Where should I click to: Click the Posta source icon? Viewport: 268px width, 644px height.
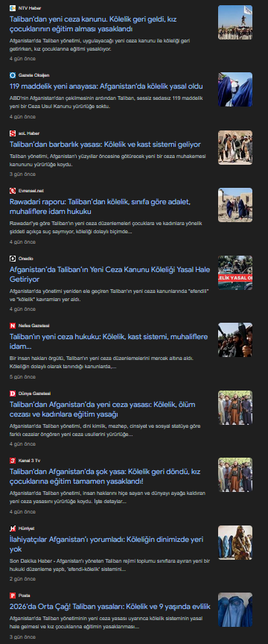[13, 596]
